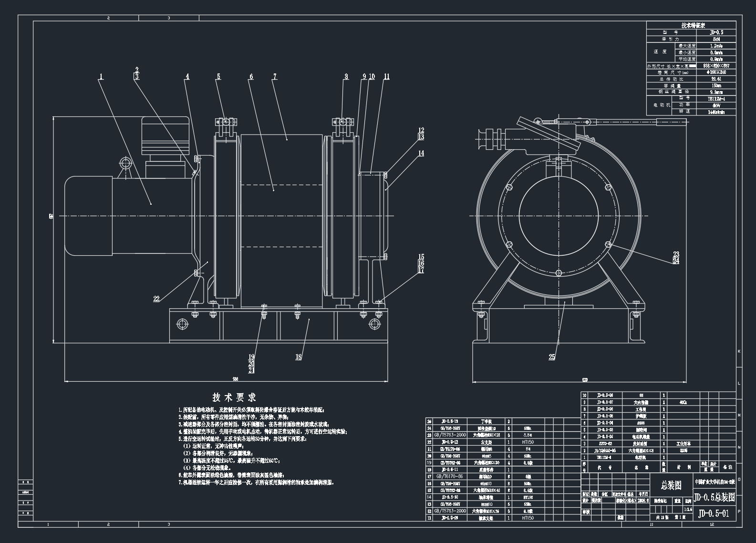Click part callout number 6 in side view
Image resolution: width=756 pixels, height=543 pixels.
(251, 76)
